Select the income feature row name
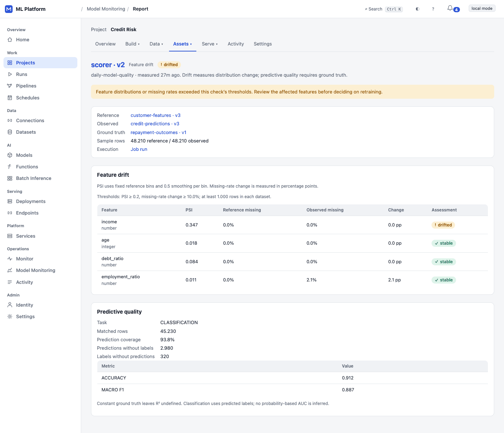The image size is (504, 433). point(109,222)
